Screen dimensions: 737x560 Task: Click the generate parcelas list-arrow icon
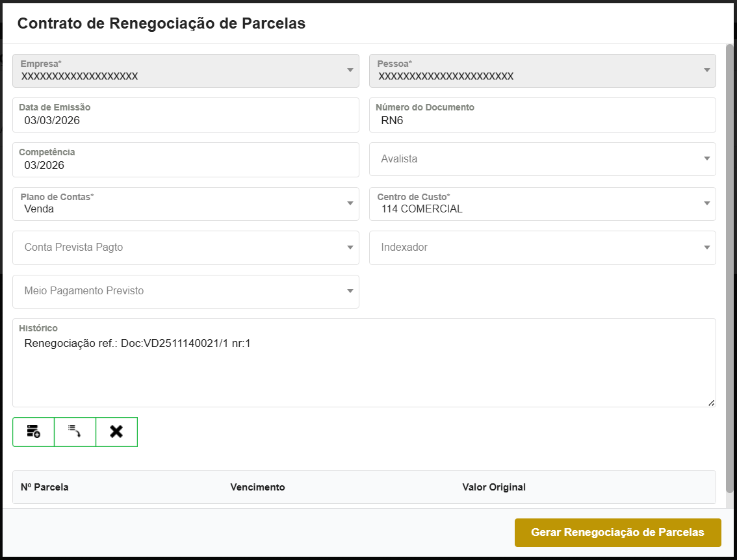pyautogui.click(x=75, y=432)
